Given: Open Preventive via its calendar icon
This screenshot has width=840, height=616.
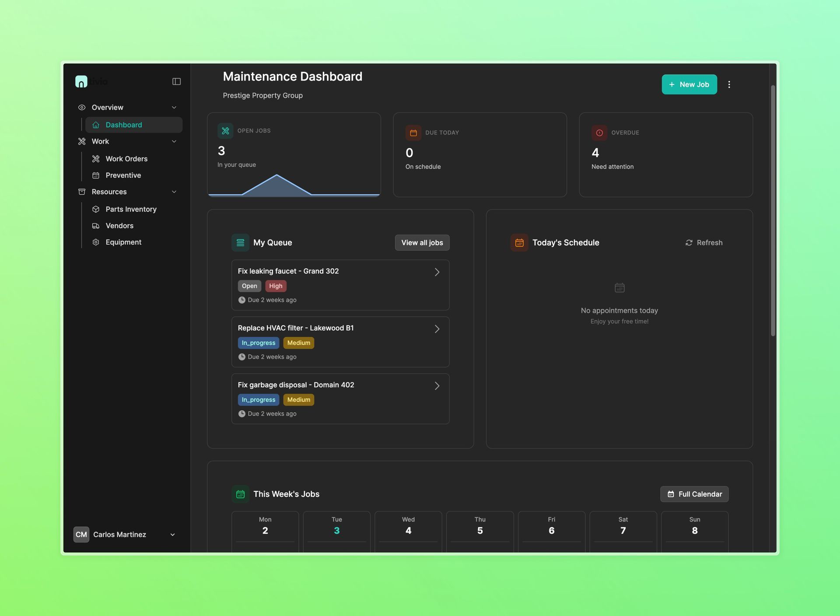Looking at the screenshot, I should (x=96, y=175).
